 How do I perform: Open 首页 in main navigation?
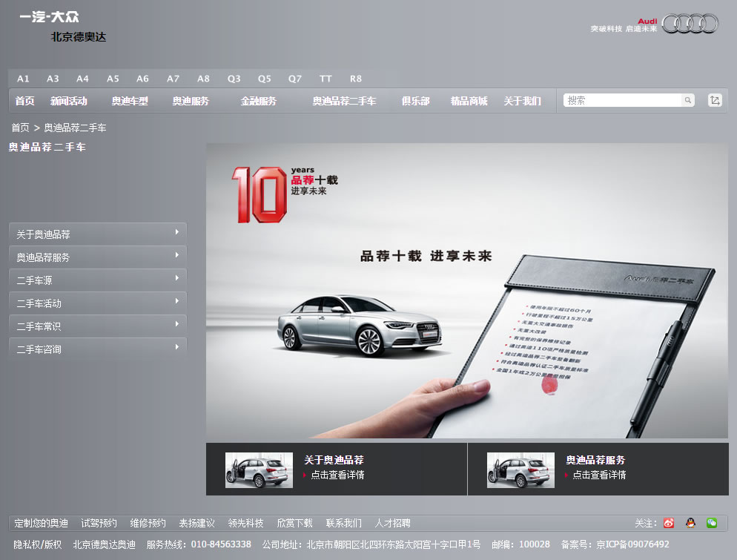click(x=24, y=101)
